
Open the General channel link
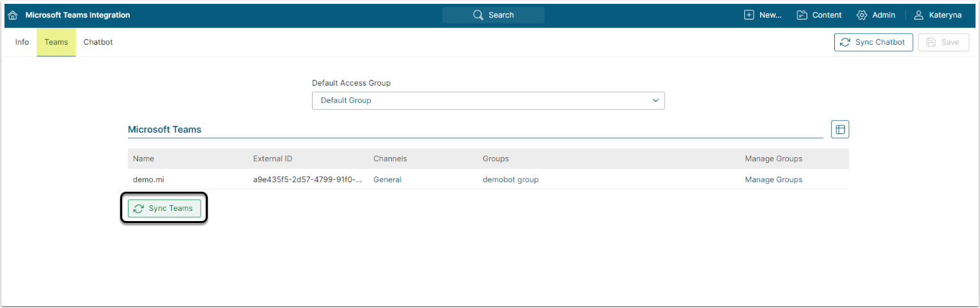point(387,180)
